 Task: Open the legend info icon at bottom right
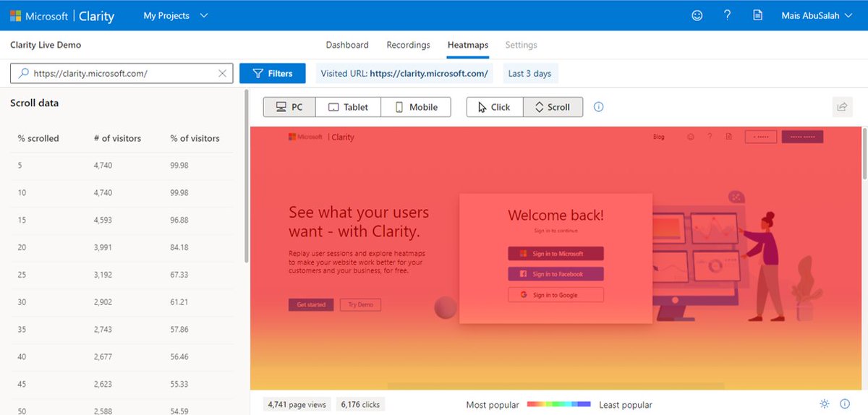pyautogui.click(x=844, y=404)
